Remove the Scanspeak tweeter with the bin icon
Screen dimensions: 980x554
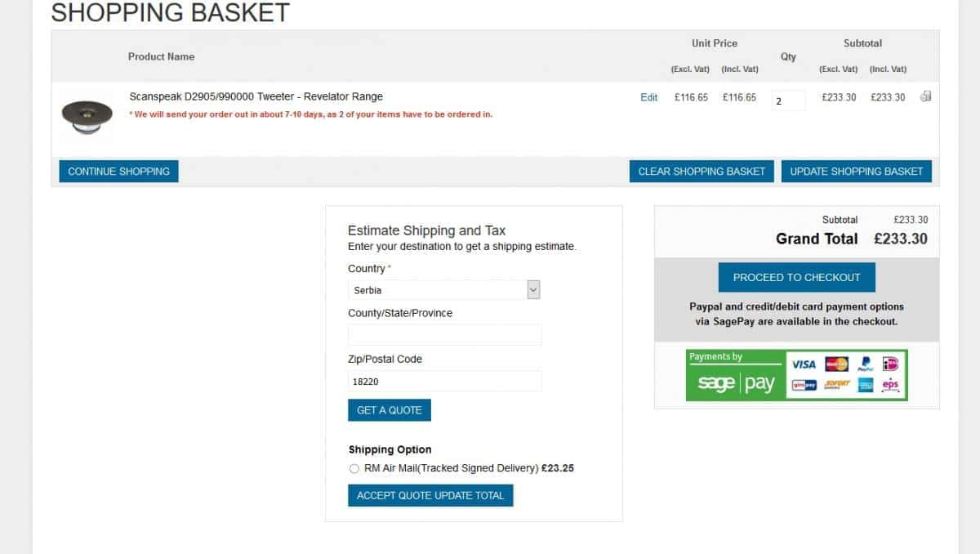[x=925, y=96]
